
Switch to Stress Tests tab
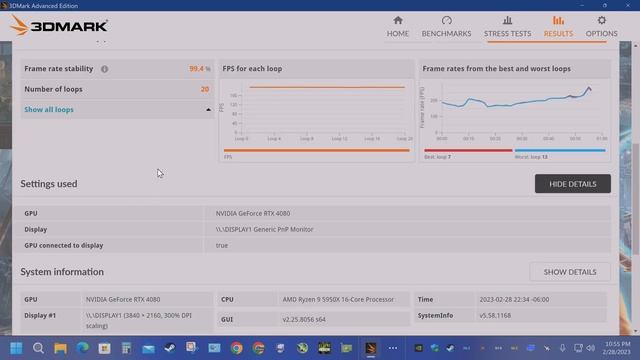(x=507, y=27)
